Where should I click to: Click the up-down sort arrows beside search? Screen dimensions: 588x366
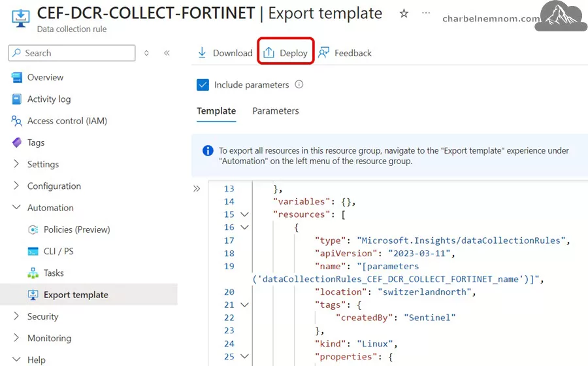[146, 53]
